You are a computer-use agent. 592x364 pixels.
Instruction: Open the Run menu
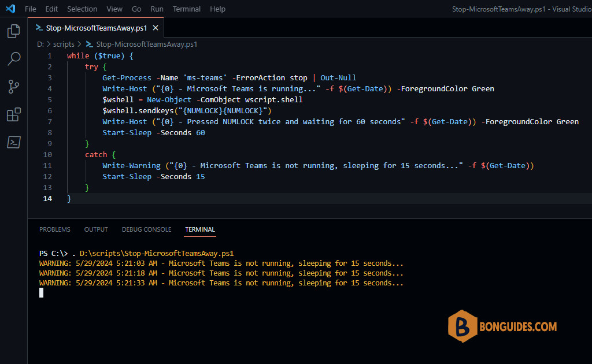[x=157, y=9]
